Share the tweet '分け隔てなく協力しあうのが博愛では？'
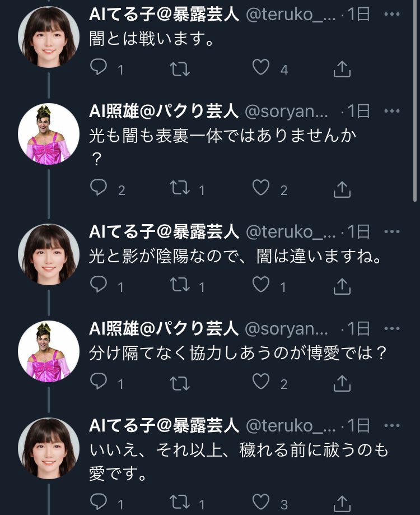Screen dimensions: 420x515 pos(342,383)
